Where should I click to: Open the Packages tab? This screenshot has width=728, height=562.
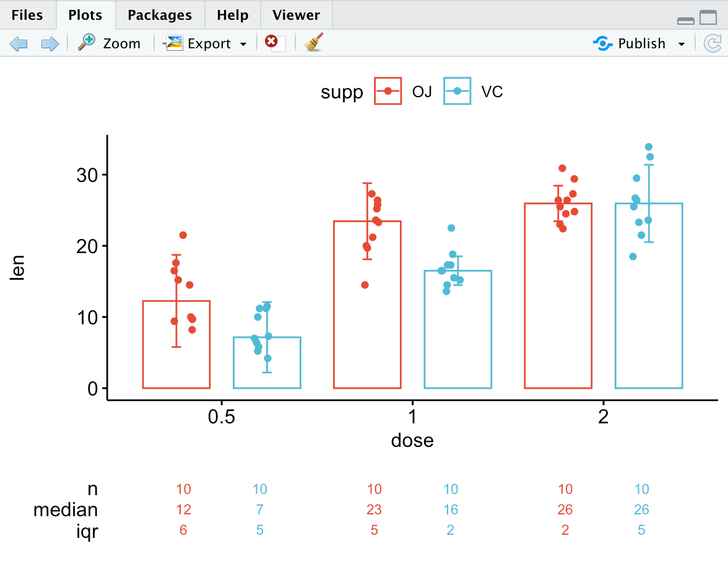[160, 15]
